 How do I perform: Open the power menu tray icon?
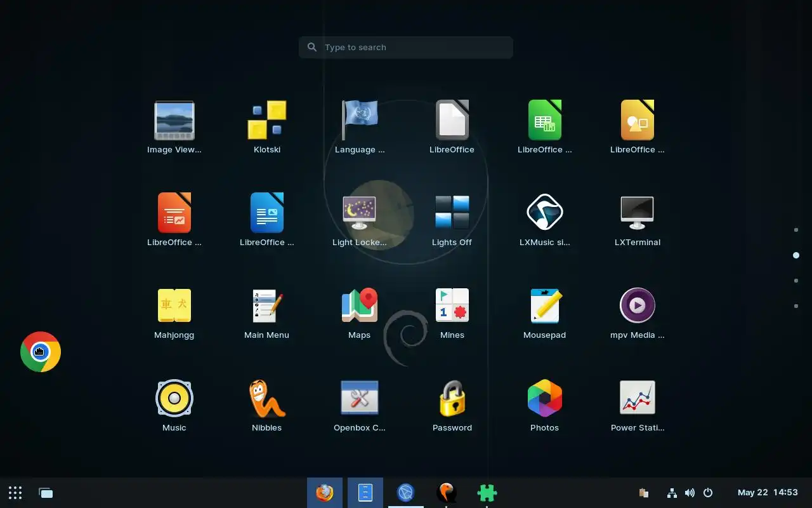[708, 493]
